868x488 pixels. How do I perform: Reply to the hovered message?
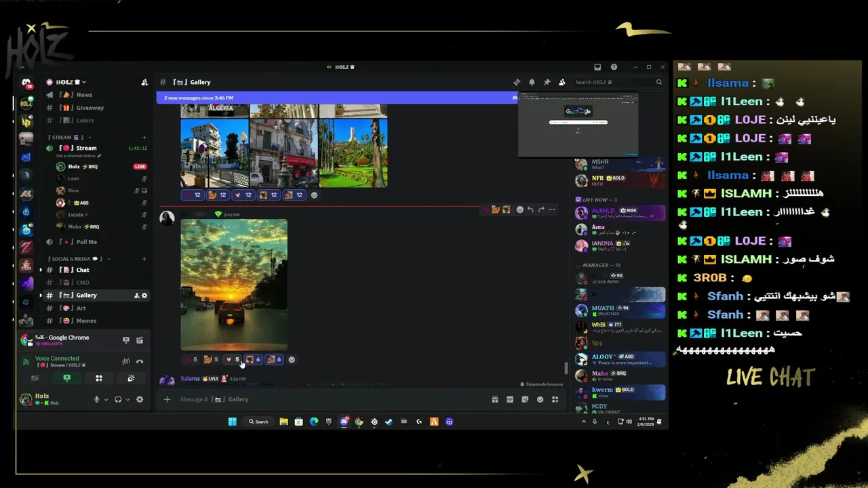pos(530,209)
